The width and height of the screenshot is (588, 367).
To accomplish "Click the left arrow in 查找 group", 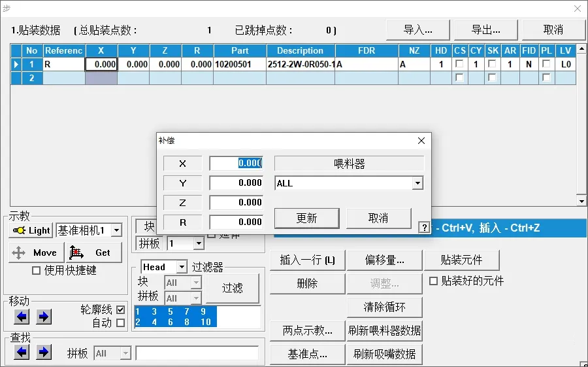I will (23, 353).
